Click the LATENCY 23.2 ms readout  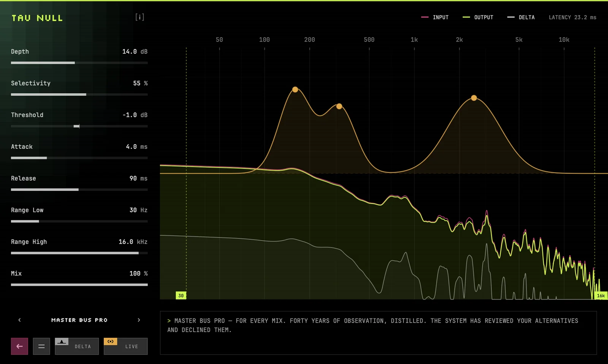point(573,17)
